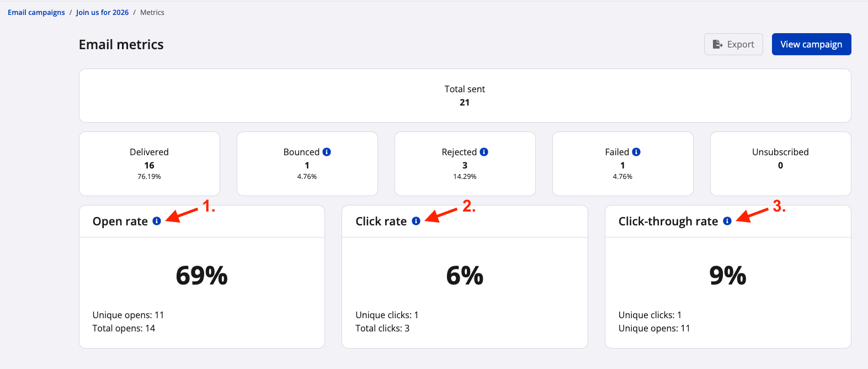
Task: Click the Export button
Action: click(733, 44)
